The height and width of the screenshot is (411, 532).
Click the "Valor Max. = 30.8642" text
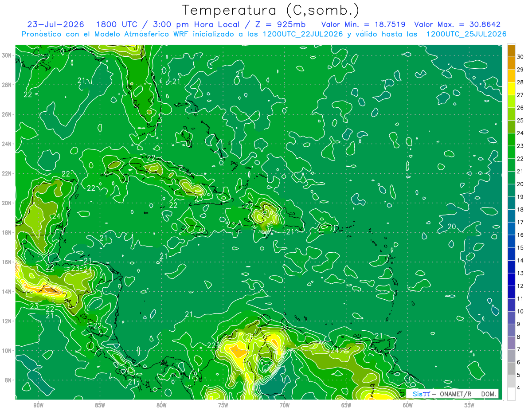pos(457,24)
